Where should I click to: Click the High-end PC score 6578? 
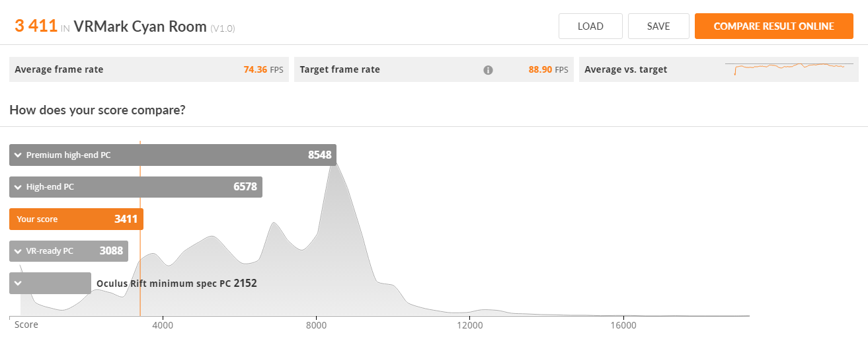pyautogui.click(x=245, y=187)
